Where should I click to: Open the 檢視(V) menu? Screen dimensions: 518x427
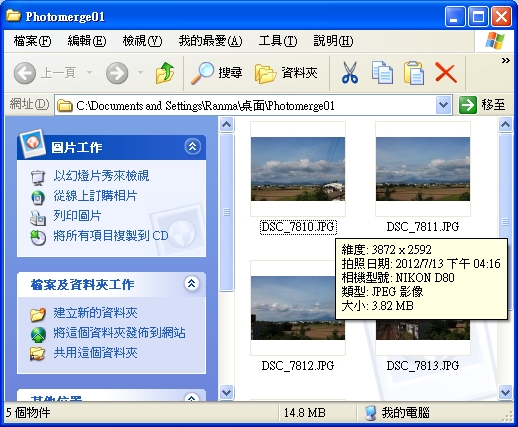click(x=142, y=41)
